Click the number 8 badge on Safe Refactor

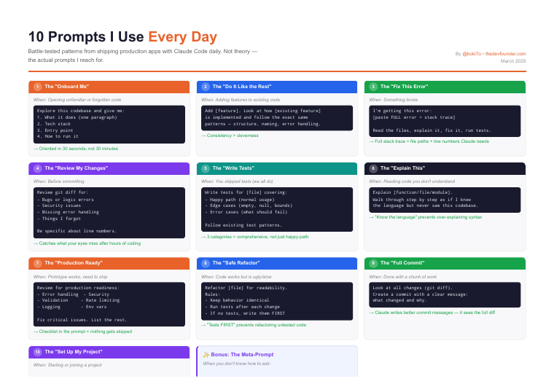pos(206,263)
